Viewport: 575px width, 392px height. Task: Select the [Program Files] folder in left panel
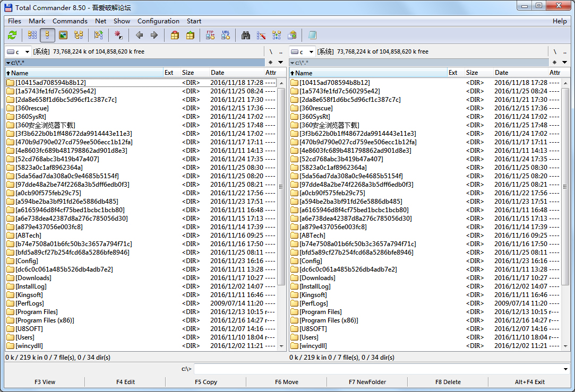37,312
